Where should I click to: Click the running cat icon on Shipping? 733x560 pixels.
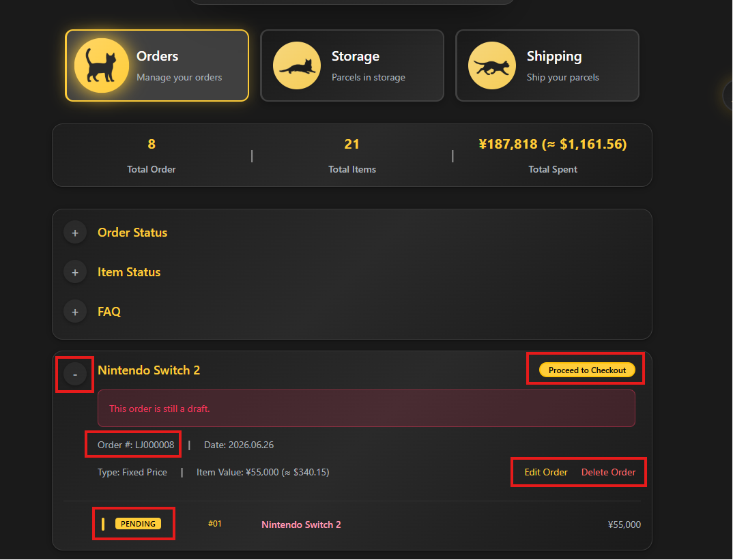click(x=492, y=65)
